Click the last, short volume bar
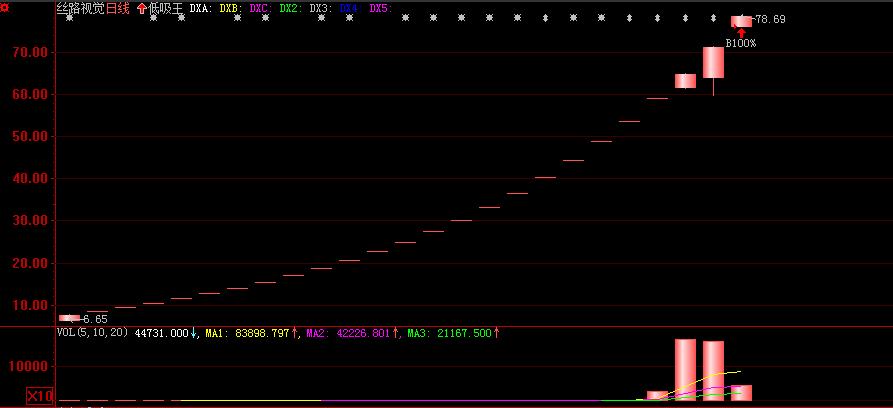Image resolution: width=893 pixels, height=408 pixels. click(x=742, y=393)
